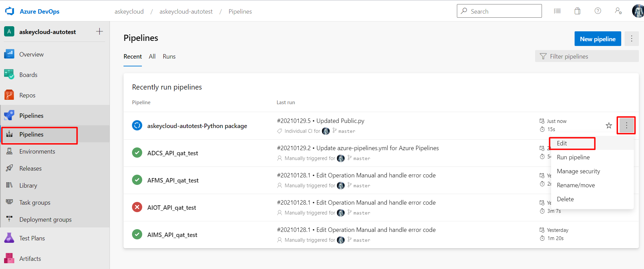Switch to the All pipelines tab
The image size is (644, 269).
click(152, 57)
